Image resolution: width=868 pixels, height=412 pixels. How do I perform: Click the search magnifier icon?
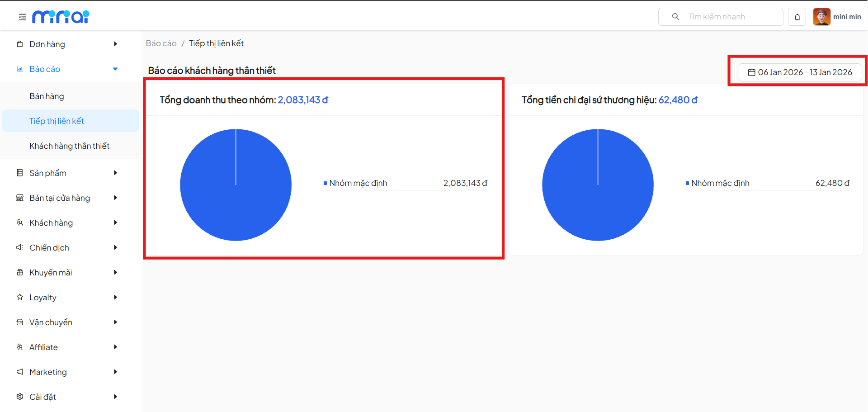tap(675, 17)
